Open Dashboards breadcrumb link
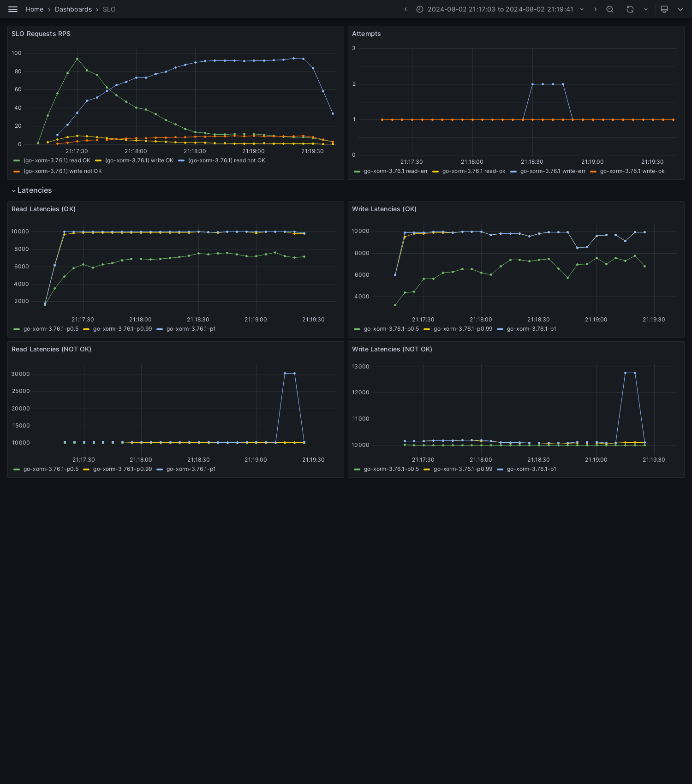This screenshot has width=692, height=784. (73, 9)
